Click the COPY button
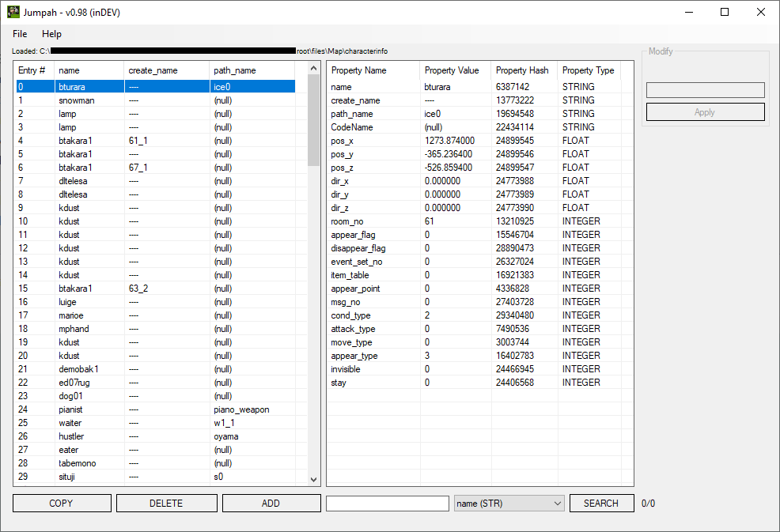This screenshot has height=532, width=780. click(x=62, y=504)
